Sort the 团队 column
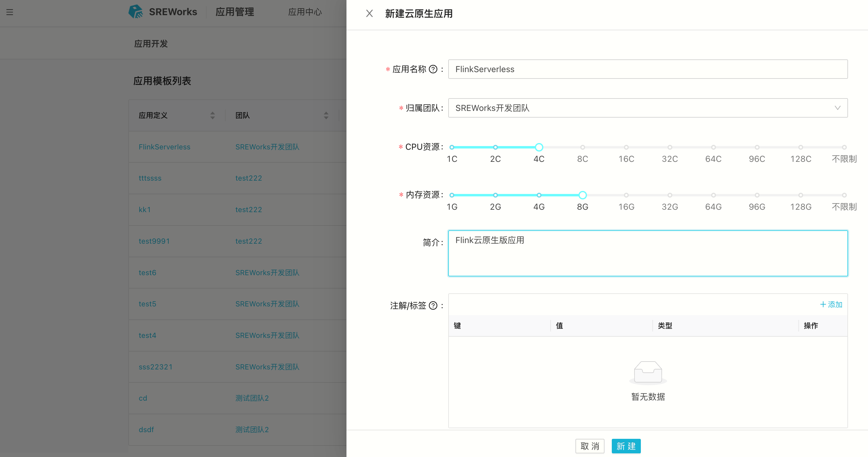The width and height of the screenshot is (868, 457). point(326,115)
